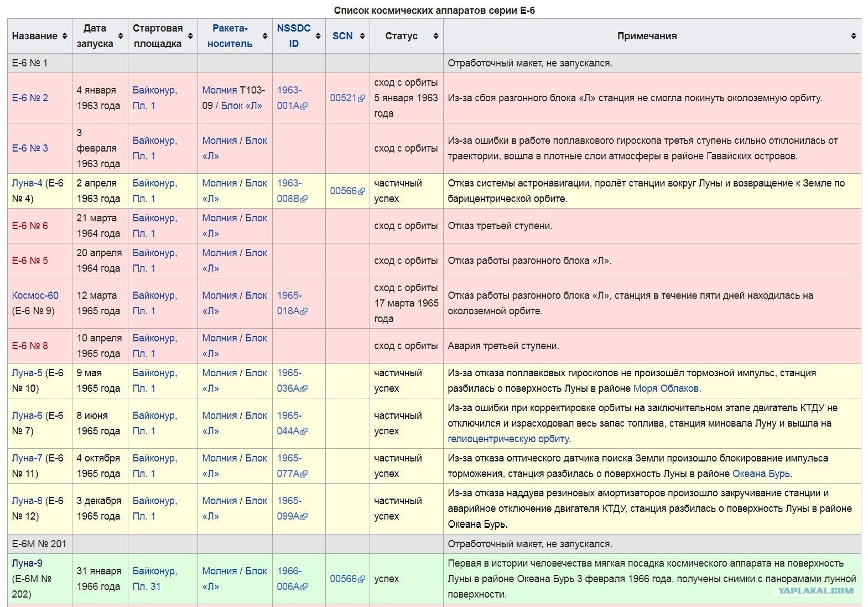Open Моря Облаков link
Viewport: 868px width, 607px height.
click(666, 388)
